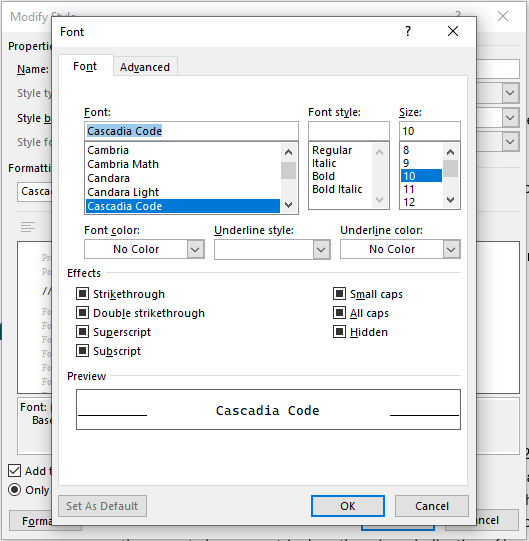Click size list scroll down arrow
The height and width of the screenshot is (541, 529).
click(450, 200)
